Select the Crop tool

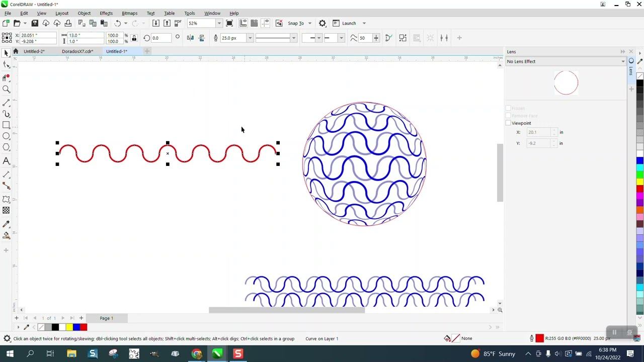click(x=6, y=77)
